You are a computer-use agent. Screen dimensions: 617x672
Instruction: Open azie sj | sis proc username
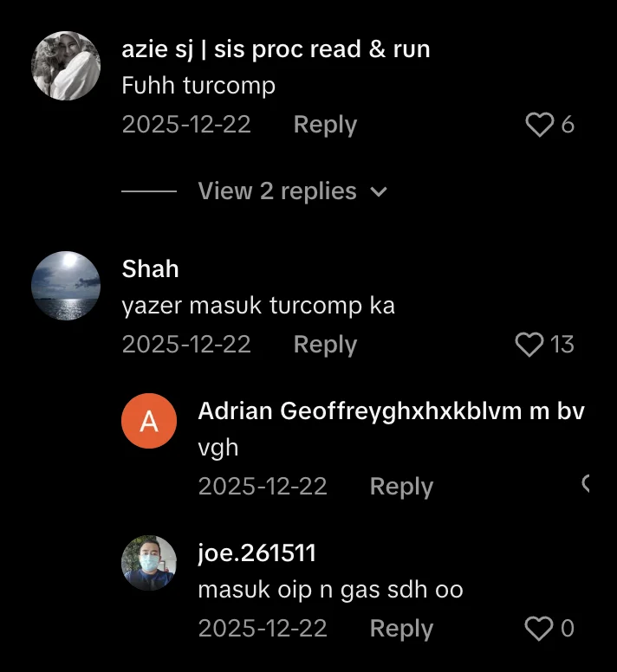click(x=276, y=49)
